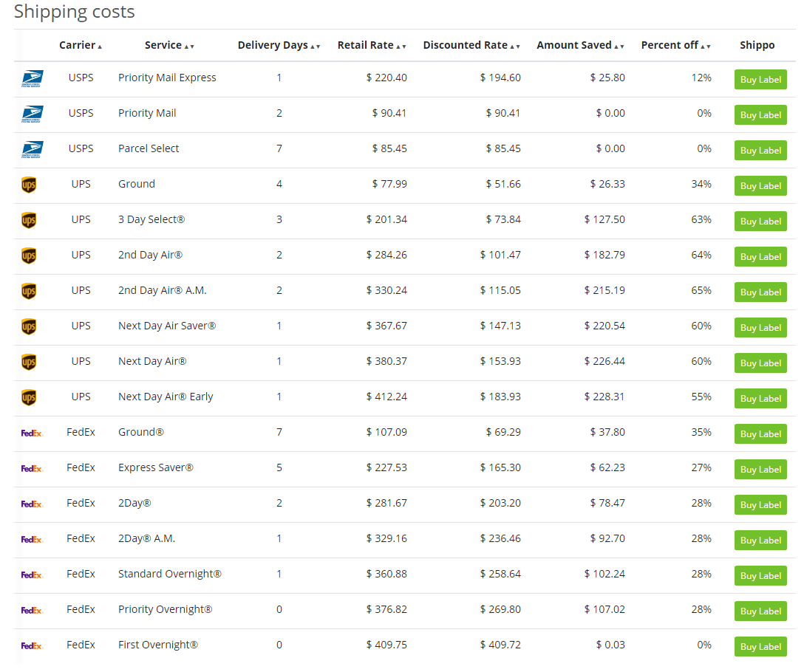Click USPS logo in Priority Mail Express row
This screenshot has height=672, width=804.
(x=33, y=78)
